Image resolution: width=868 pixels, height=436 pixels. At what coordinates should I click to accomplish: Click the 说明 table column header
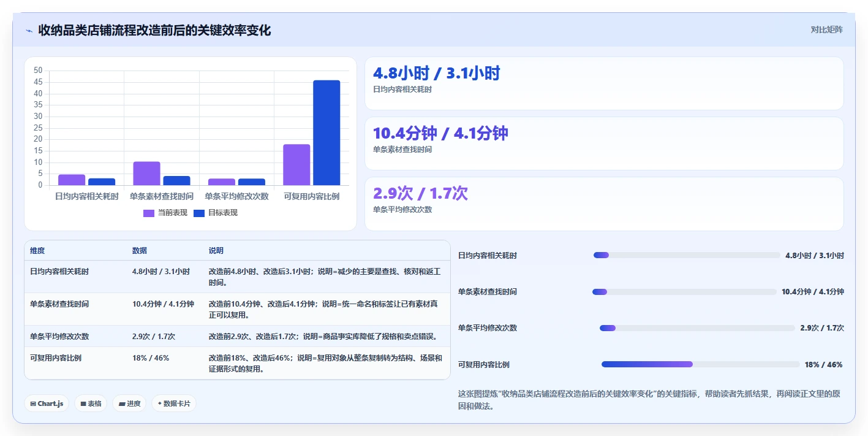click(x=216, y=251)
